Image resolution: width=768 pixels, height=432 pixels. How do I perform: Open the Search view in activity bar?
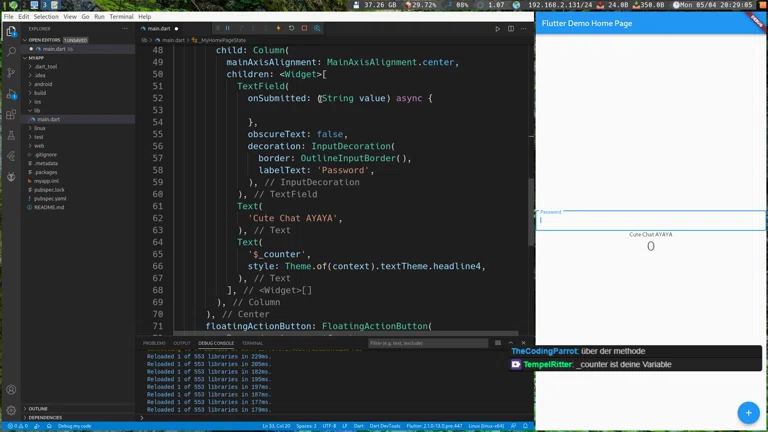(11, 51)
